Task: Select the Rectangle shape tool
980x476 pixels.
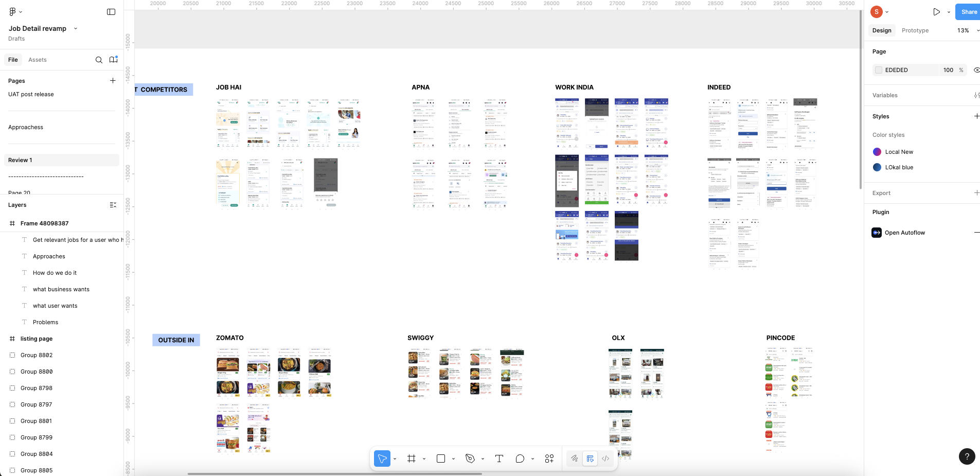Action: pyautogui.click(x=441, y=459)
